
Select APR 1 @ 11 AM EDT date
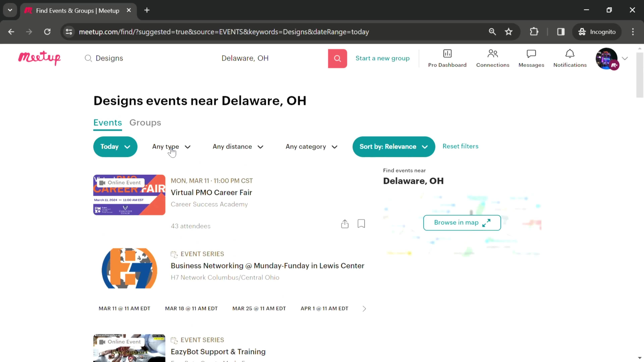click(324, 309)
